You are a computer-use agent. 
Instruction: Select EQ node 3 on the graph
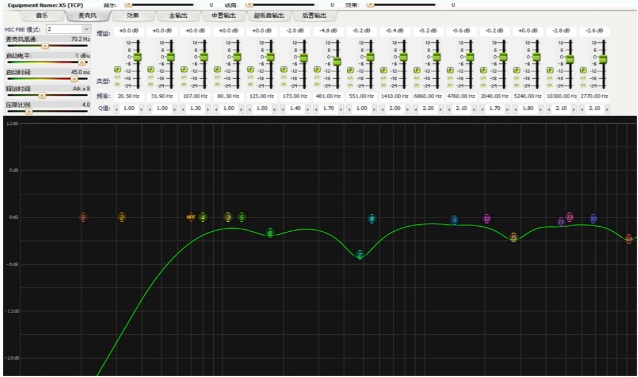point(228,217)
